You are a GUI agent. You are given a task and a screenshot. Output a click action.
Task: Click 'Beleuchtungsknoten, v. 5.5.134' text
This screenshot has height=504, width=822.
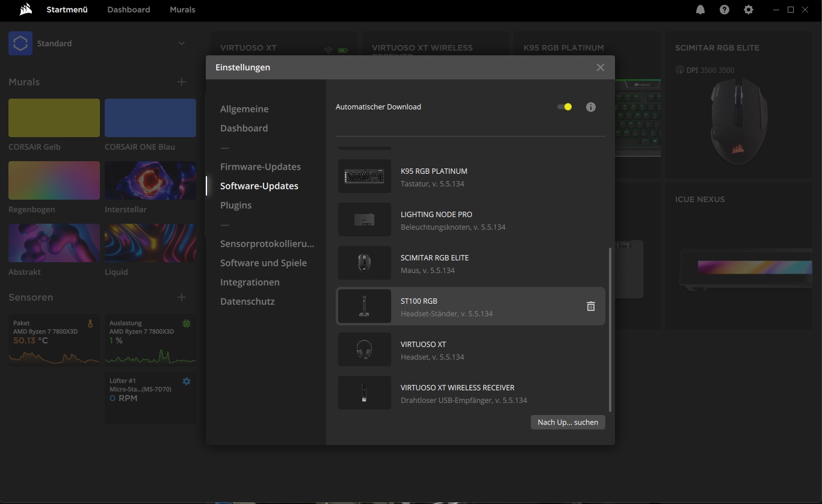[453, 227]
